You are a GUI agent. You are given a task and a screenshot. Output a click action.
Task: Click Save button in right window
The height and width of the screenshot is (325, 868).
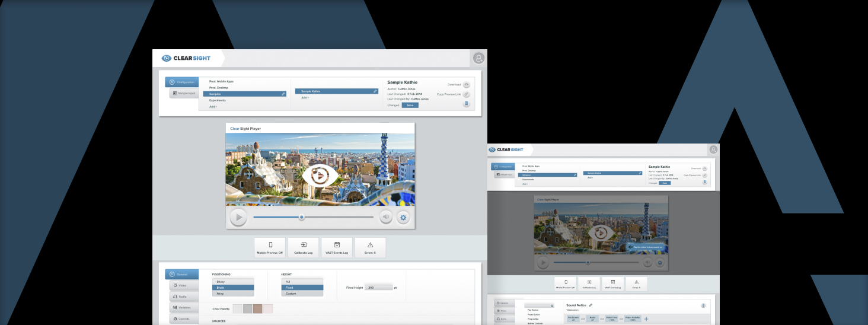pyautogui.click(x=665, y=183)
